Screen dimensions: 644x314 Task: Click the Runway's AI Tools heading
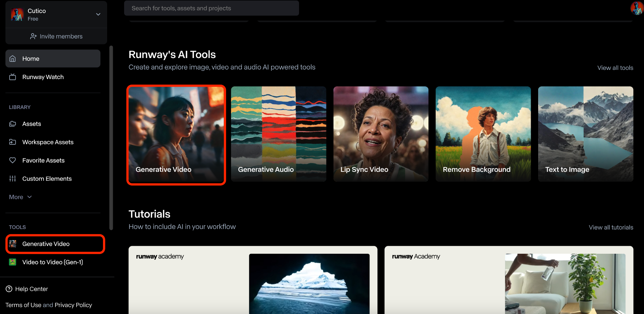(172, 55)
